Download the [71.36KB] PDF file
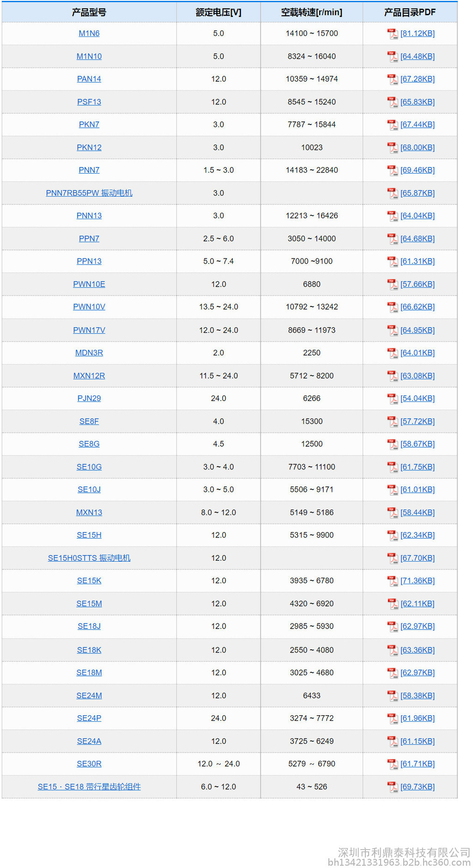This screenshot has width=473, height=868. tap(418, 581)
